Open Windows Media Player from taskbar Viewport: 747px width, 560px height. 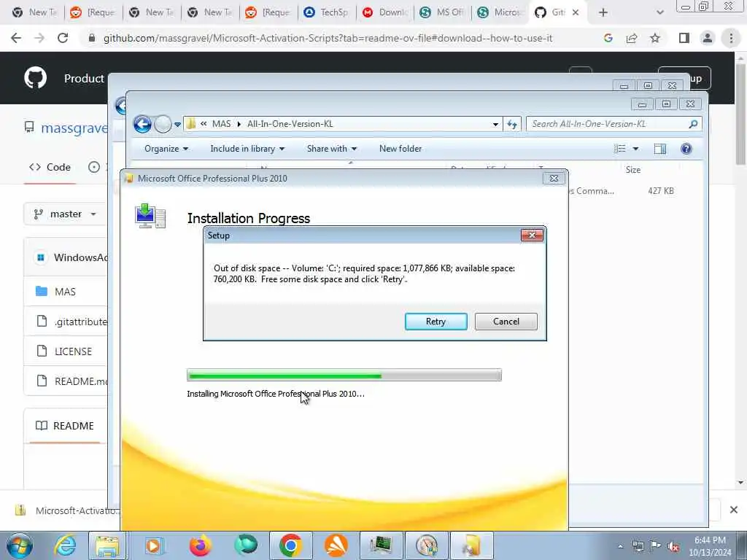pos(155,545)
